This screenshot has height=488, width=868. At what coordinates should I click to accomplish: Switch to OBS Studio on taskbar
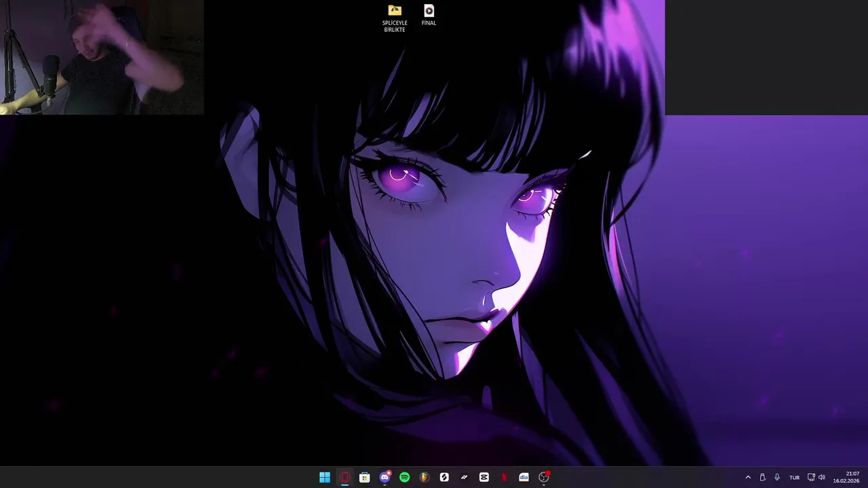pos(544,477)
